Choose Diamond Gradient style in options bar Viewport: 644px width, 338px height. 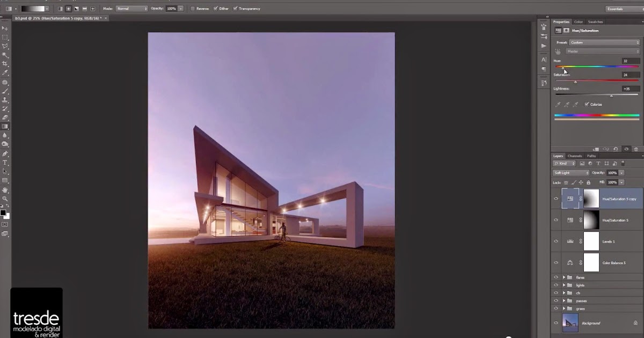[93, 9]
